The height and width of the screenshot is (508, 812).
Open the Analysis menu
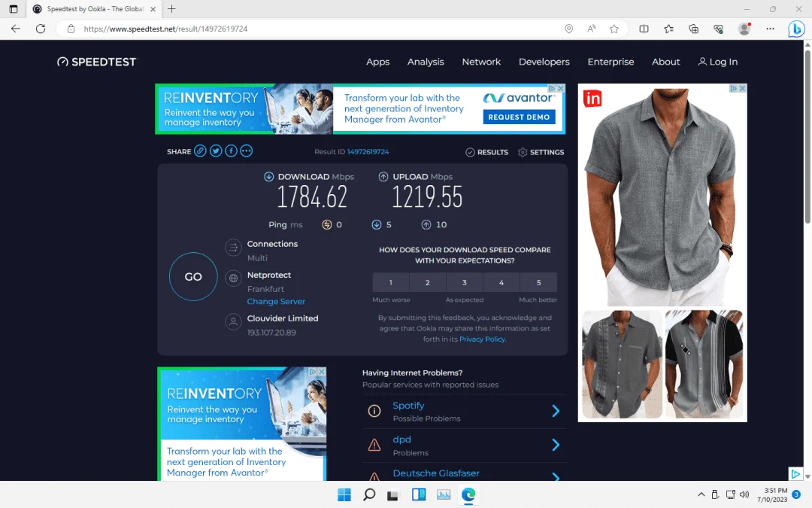pos(425,62)
